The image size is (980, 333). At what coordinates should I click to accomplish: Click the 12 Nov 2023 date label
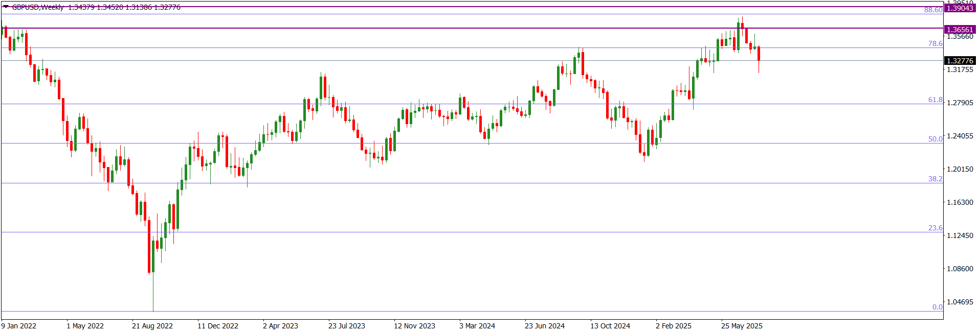414,326
